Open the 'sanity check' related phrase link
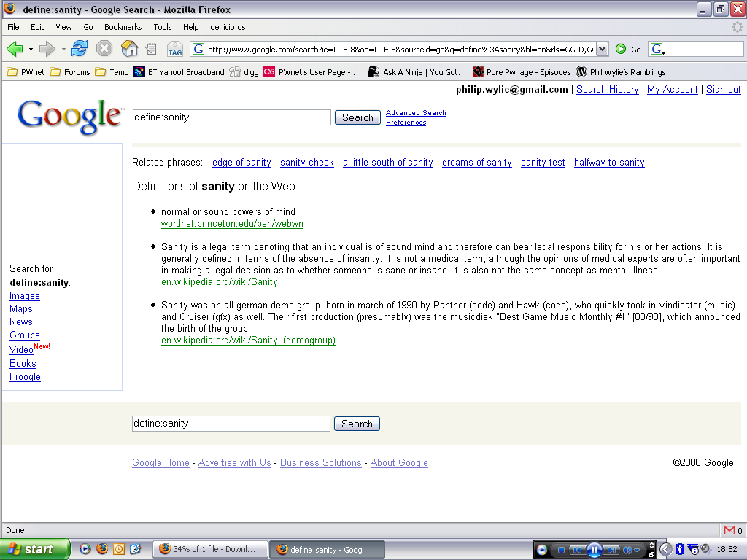The image size is (747, 560). click(x=306, y=163)
